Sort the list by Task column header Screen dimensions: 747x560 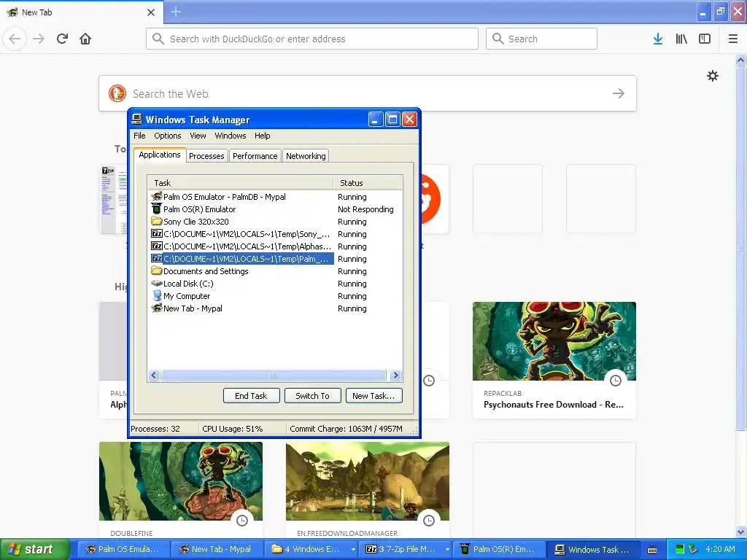(240, 183)
